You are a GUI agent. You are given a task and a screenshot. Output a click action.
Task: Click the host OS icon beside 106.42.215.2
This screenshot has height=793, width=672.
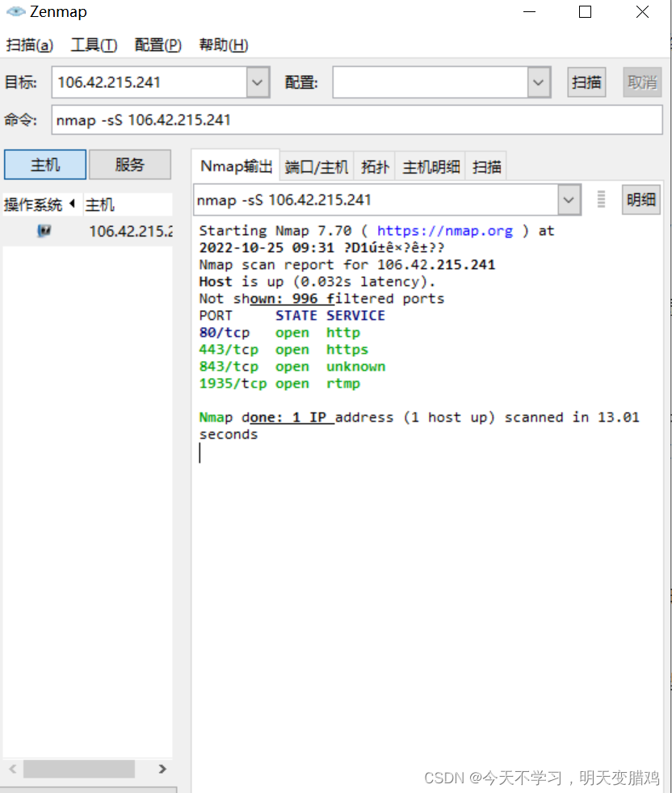[44, 231]
